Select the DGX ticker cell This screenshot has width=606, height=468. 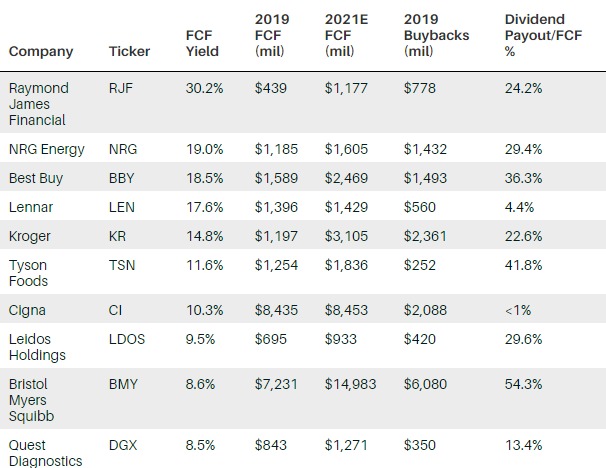point(123,445)
